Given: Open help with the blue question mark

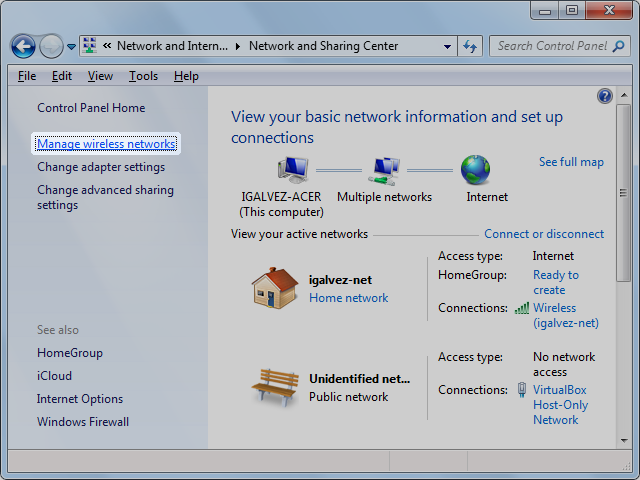Looking at the screenshot, I should (604, 96).
